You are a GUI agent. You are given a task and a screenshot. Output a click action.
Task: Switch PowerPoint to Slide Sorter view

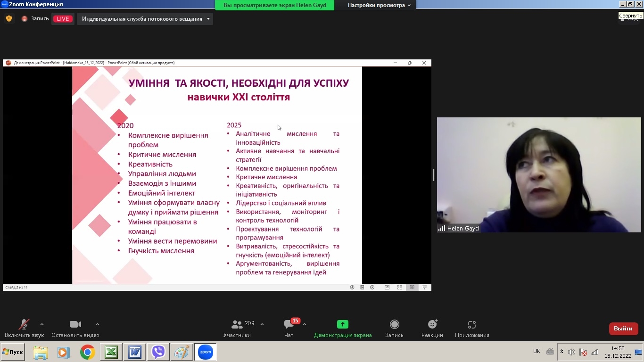[x=400, y=288]
